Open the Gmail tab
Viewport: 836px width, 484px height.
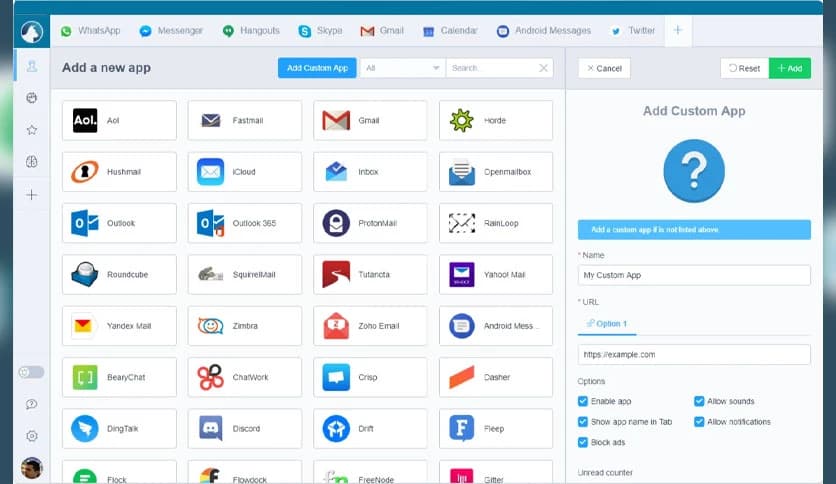(x=382, y=31)
